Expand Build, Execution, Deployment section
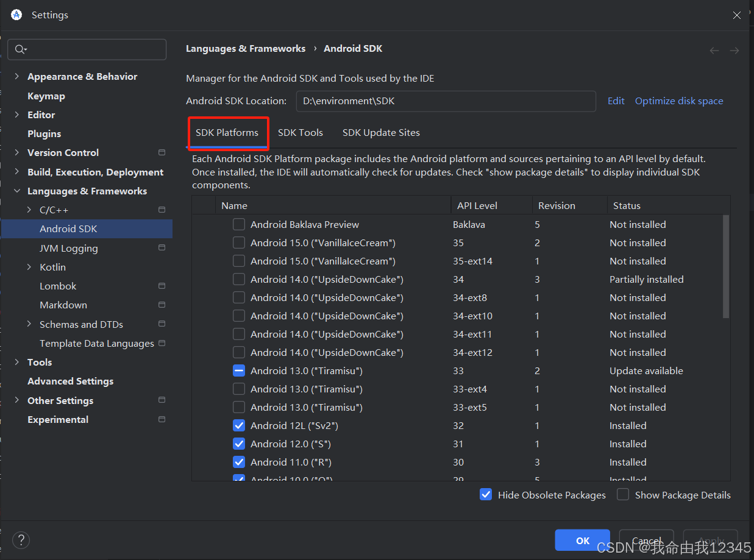 17,172
